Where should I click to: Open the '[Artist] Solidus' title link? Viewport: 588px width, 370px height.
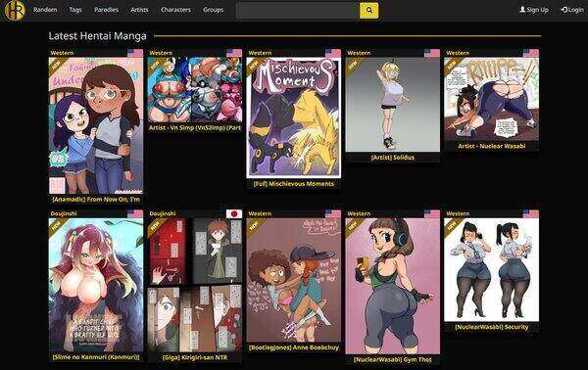click(x=393, y=158)
